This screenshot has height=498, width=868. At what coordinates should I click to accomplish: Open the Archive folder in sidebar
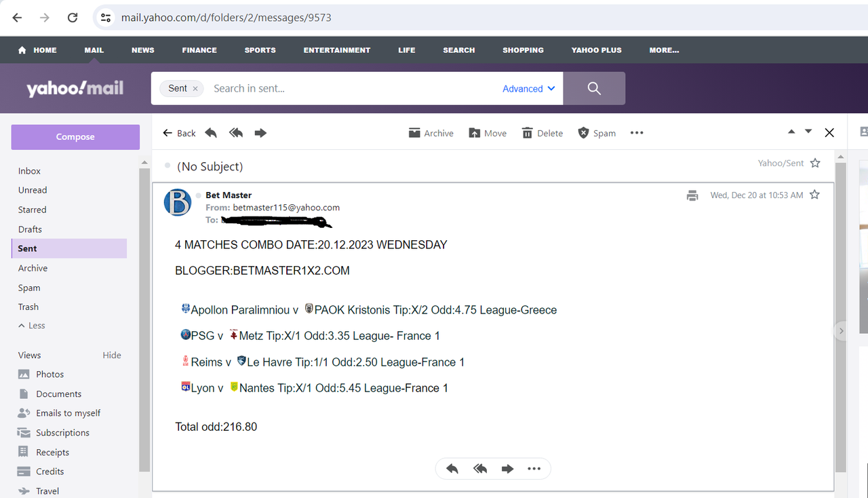point(33,268)
